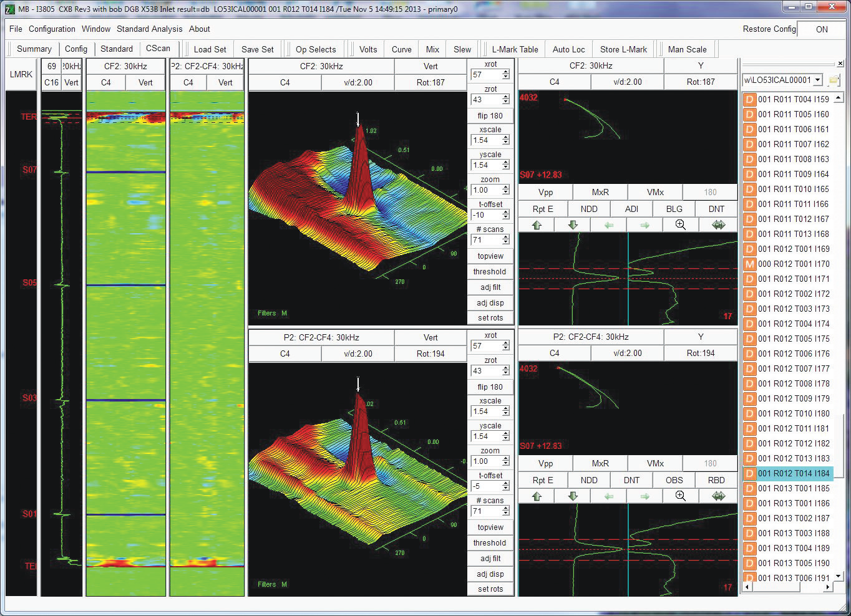Toggle topview for the P2 3D view
The width and height of the screenshot is (851, 616).
(490, 527)
